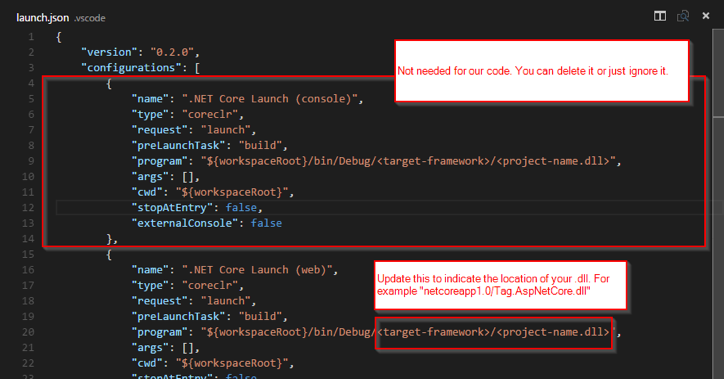Click the opening brace on line 15

(109, 254)
